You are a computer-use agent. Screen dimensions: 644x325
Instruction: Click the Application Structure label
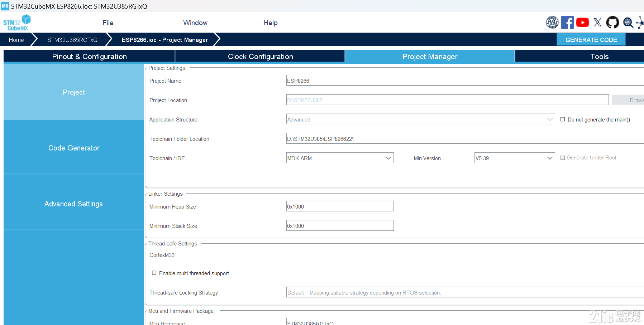click(x=173, y=120)
